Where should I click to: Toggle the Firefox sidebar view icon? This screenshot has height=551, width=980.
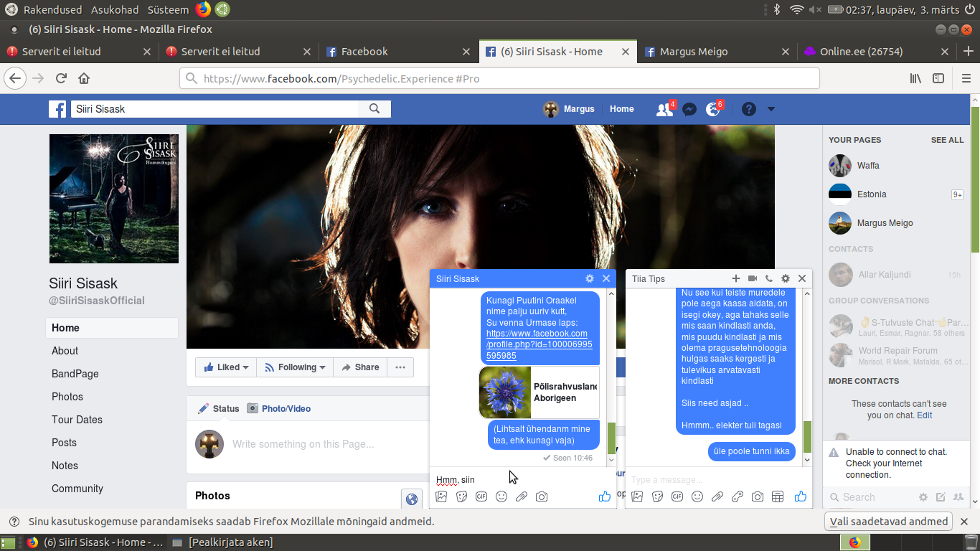point(938,78)
